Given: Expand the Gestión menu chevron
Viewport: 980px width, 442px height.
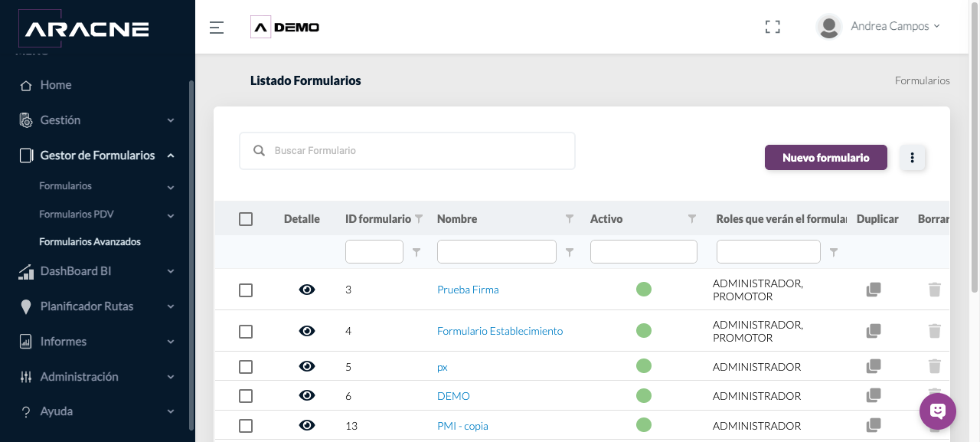Looking at the screenshot, I should (x=171, y=121).
